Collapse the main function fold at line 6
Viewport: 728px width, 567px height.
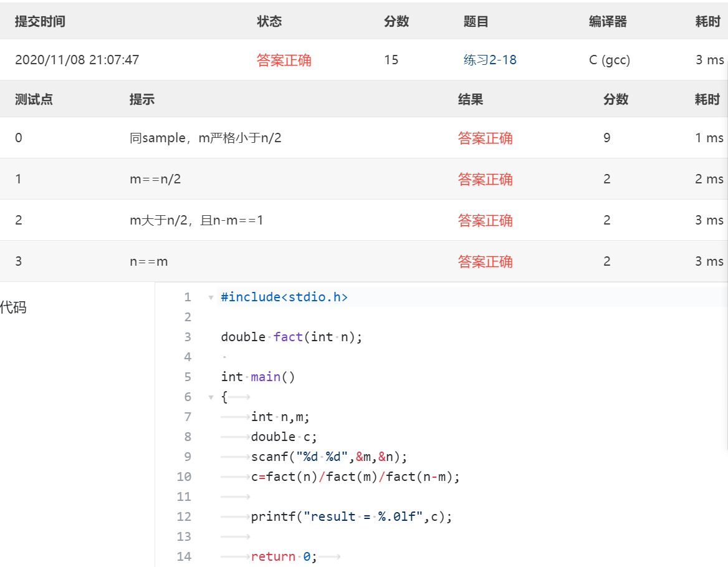tap(211, 397)
